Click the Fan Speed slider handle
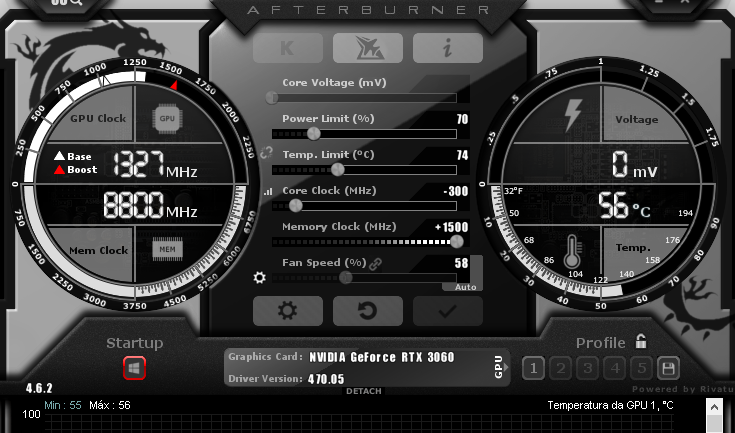 tap(345, 277)
